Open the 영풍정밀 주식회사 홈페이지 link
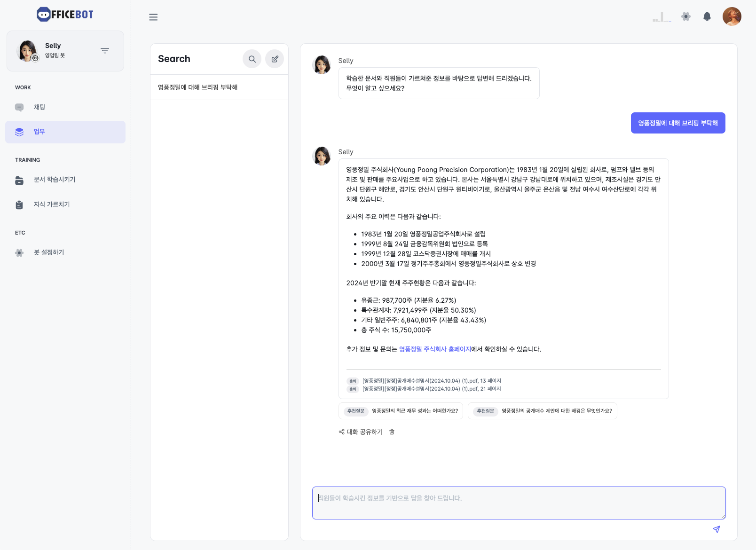 pyautogui.click(x=435, y=349)
